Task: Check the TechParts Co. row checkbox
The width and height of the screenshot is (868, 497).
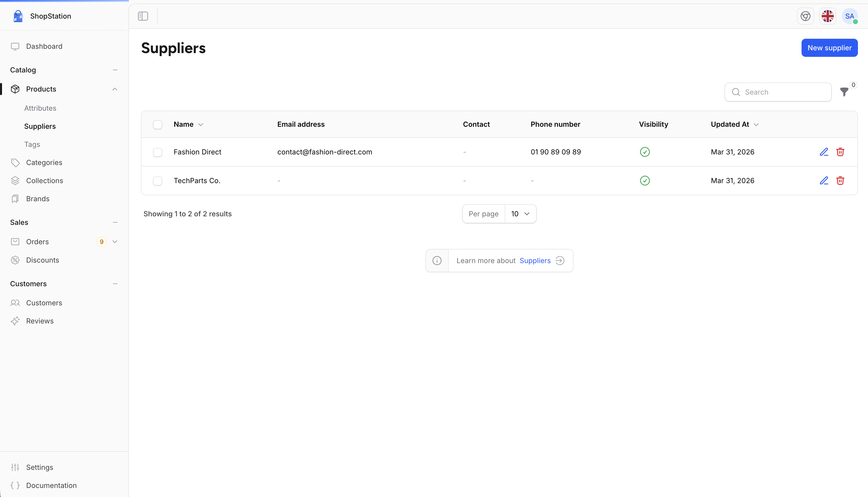Action: [x=158, y=181]
